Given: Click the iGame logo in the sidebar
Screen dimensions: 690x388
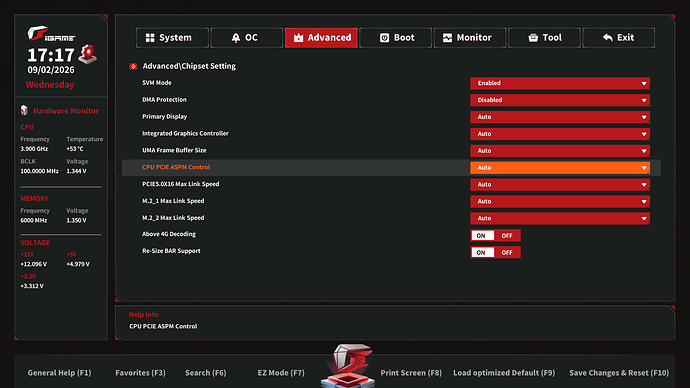Looking at the screenshot, I should coord(51,34).
